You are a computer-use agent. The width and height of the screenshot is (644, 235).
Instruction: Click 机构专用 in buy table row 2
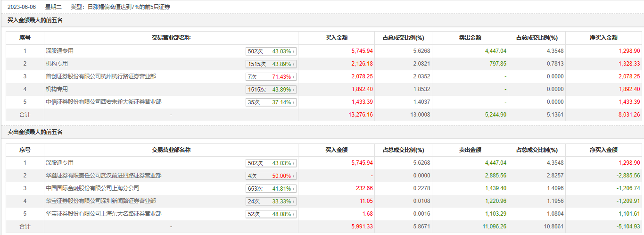(x=57, y=63)
